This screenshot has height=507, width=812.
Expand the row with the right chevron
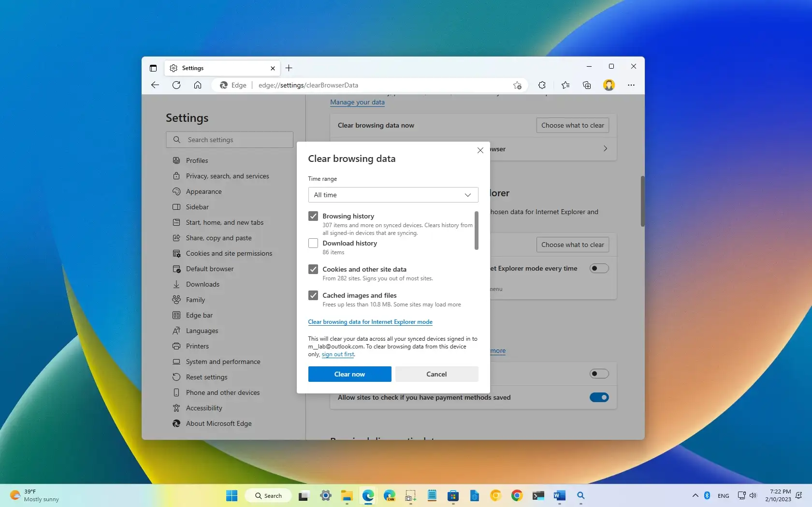[605, 149]
